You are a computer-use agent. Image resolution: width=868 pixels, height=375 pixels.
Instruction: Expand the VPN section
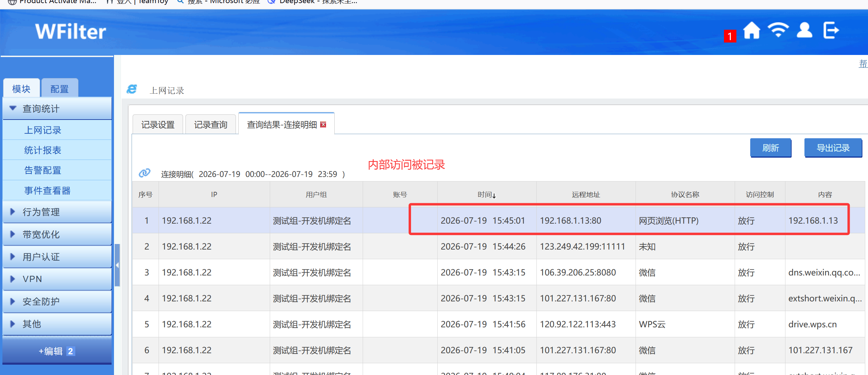coord(57,279)
